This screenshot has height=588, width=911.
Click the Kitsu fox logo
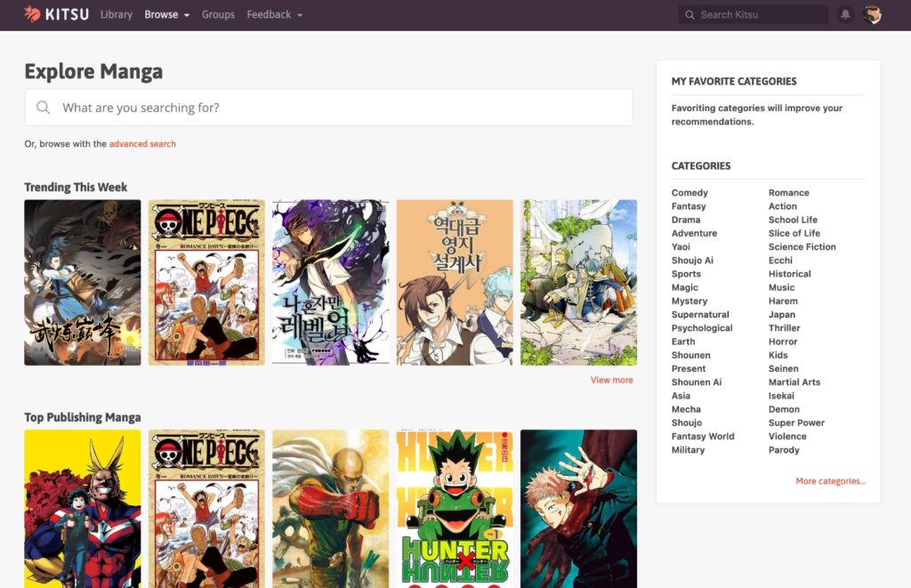[33, 14]
